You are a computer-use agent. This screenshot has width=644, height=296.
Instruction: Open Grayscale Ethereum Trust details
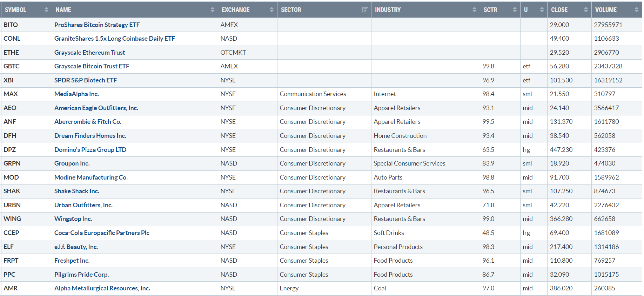tap(89, 53)
